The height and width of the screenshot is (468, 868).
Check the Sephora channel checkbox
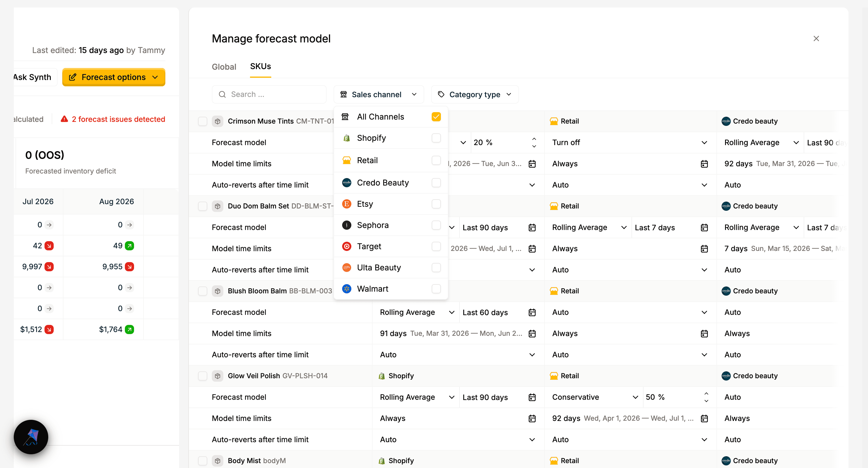pos(436,225)
